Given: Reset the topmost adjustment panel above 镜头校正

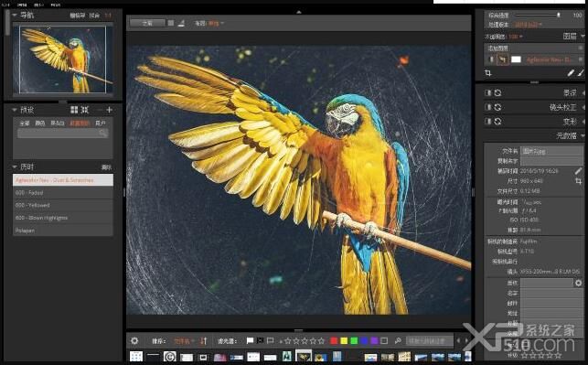Looking at the screenshot, I should (497, 92).
